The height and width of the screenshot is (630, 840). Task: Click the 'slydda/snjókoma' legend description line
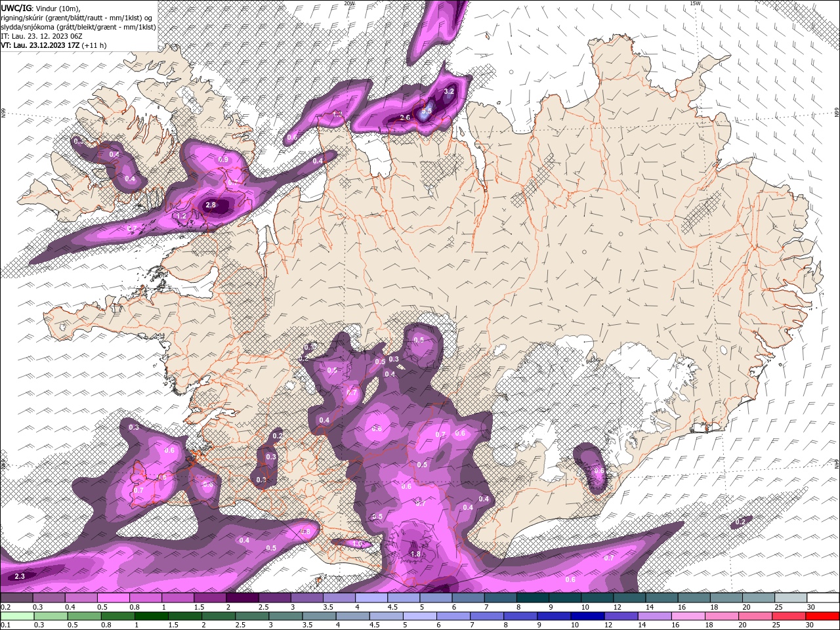(x=78, y=27)
